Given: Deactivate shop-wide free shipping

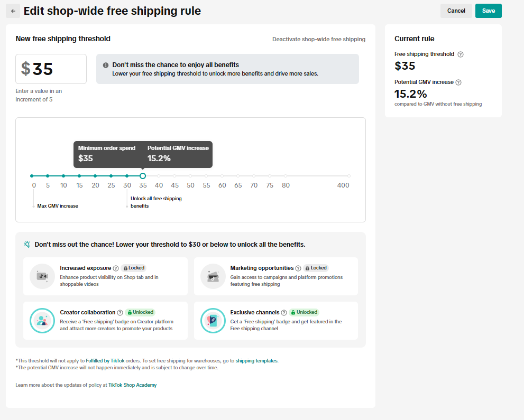Looking at the screenshot, I should pos(318,39).
